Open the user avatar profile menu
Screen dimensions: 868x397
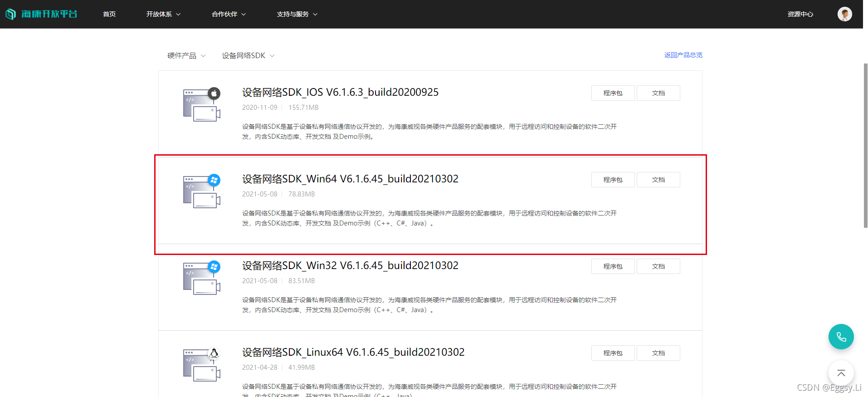pos(844,14)
